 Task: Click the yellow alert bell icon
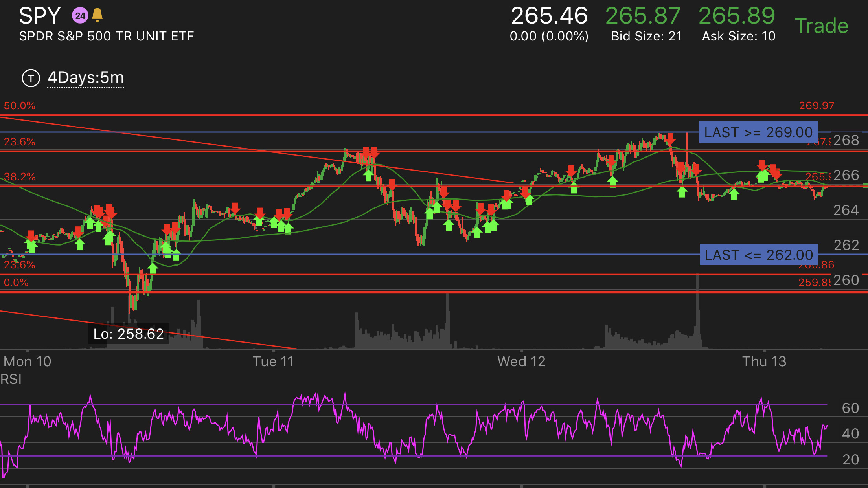coord(97,16)
